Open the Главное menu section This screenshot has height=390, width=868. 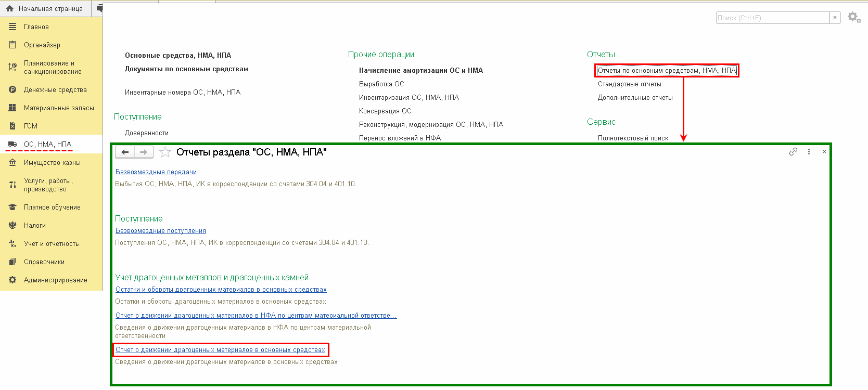(x=36, y=27)
